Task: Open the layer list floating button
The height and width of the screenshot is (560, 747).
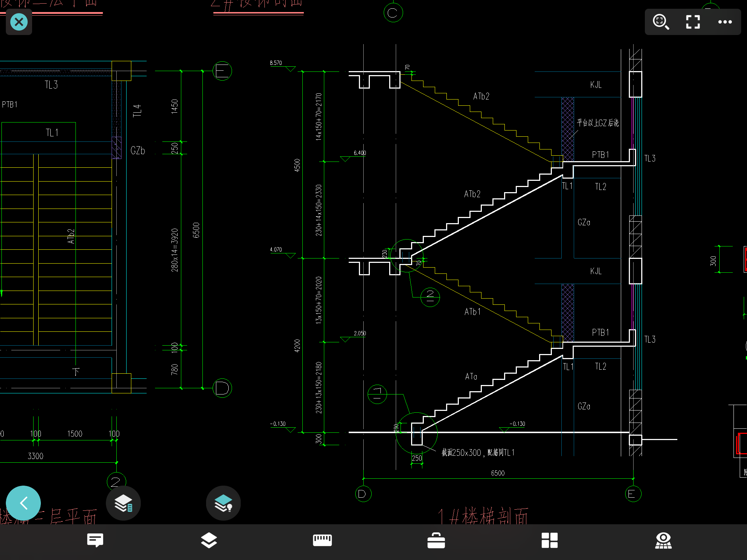Action: coord(123,503)
